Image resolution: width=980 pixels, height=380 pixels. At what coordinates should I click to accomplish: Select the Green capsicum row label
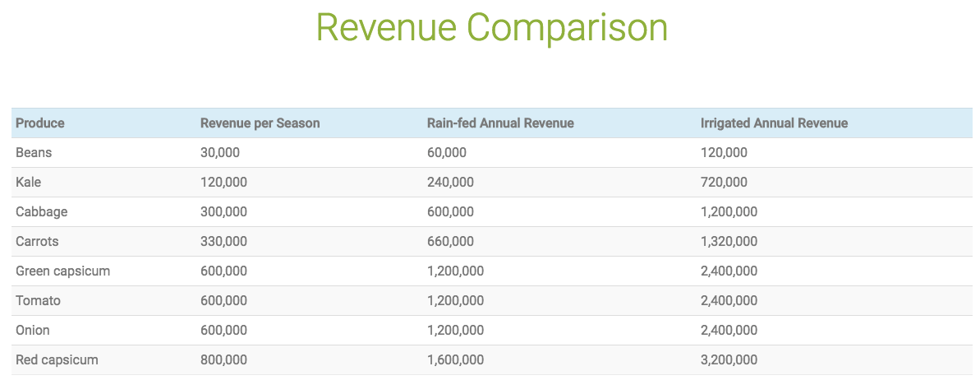(x=62, y=271)
